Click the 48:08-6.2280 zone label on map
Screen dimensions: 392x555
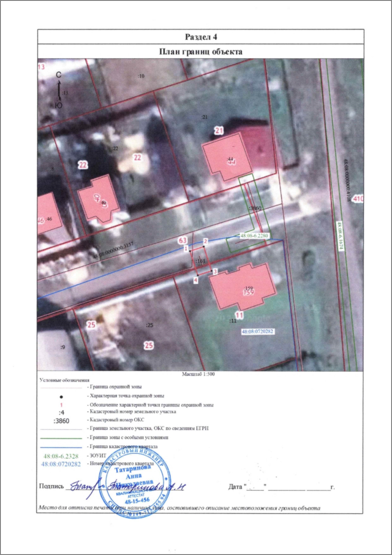(255, 235)
